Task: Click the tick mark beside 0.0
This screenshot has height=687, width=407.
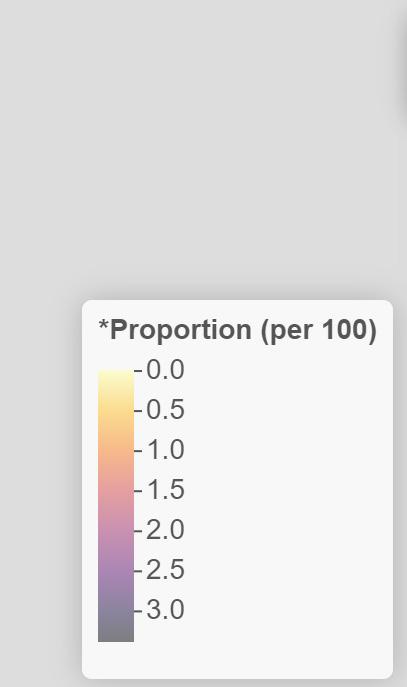Action: 138,371
